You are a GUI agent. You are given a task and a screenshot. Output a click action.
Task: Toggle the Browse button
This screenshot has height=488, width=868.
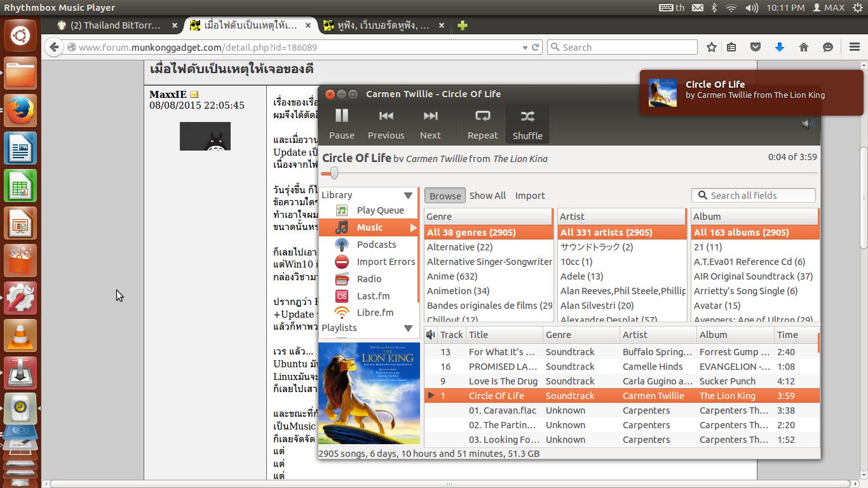point(445,196)
